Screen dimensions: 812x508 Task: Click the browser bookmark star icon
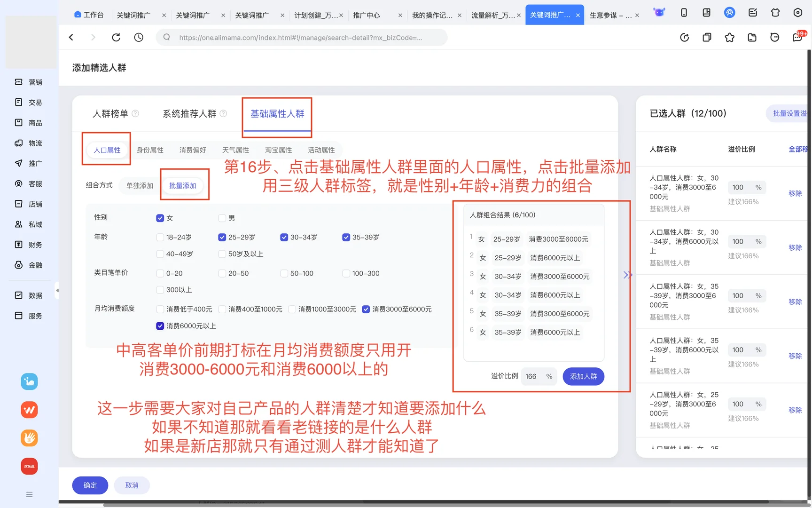point(730,37)
